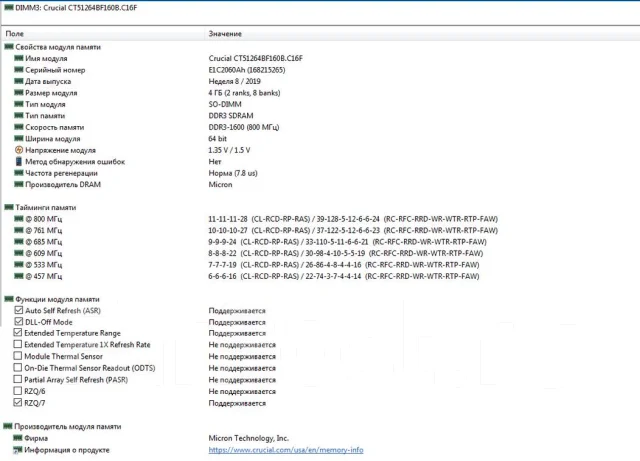Select the icon next to Скорость памяти

[19, 127]
